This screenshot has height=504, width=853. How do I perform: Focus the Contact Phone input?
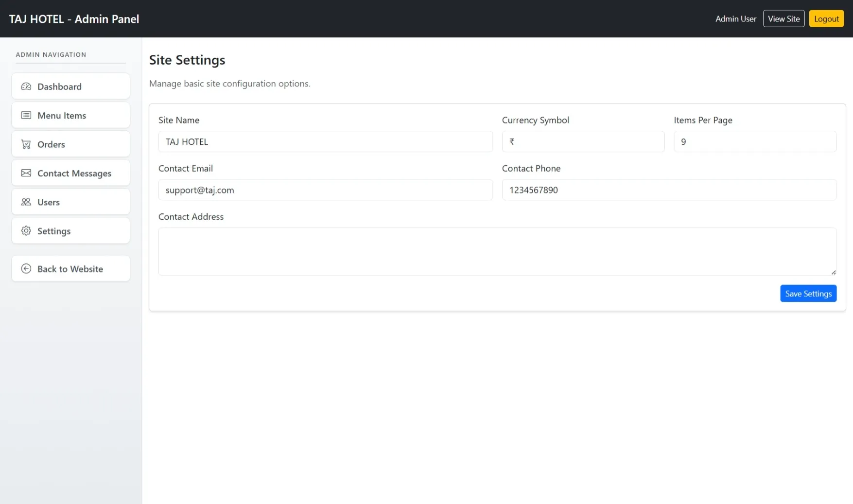coord(669,190)
